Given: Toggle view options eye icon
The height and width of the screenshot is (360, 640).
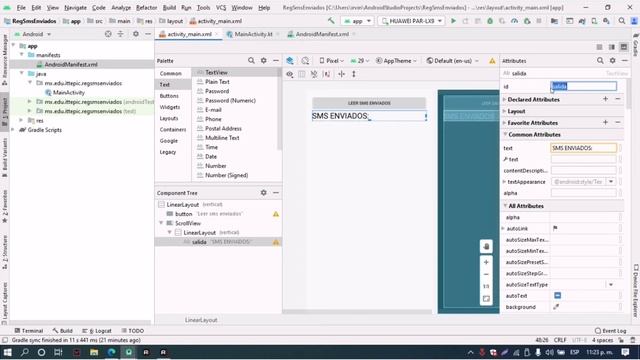Looking at the screenshot, I should pyautogui.click(x=289, y=74).
